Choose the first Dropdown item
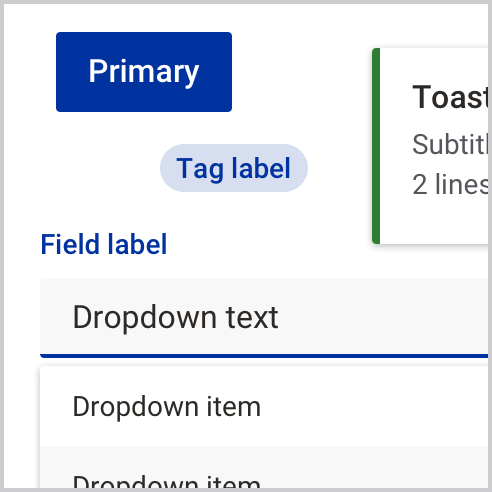 point(264,406)
